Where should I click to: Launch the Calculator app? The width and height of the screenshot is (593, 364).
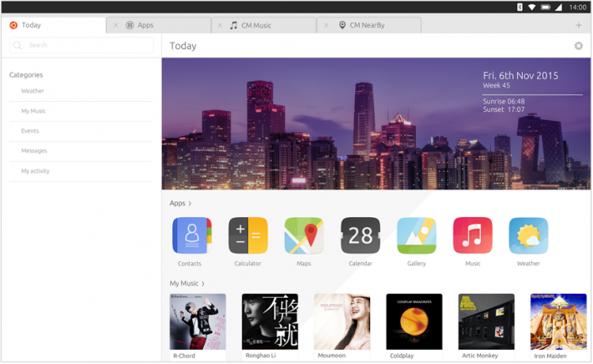point(247,235)
